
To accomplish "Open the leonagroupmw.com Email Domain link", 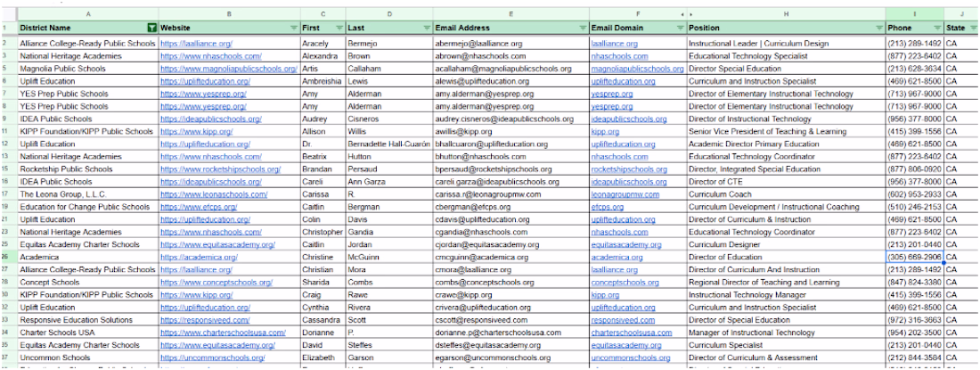I will click(x=625, y=194).
